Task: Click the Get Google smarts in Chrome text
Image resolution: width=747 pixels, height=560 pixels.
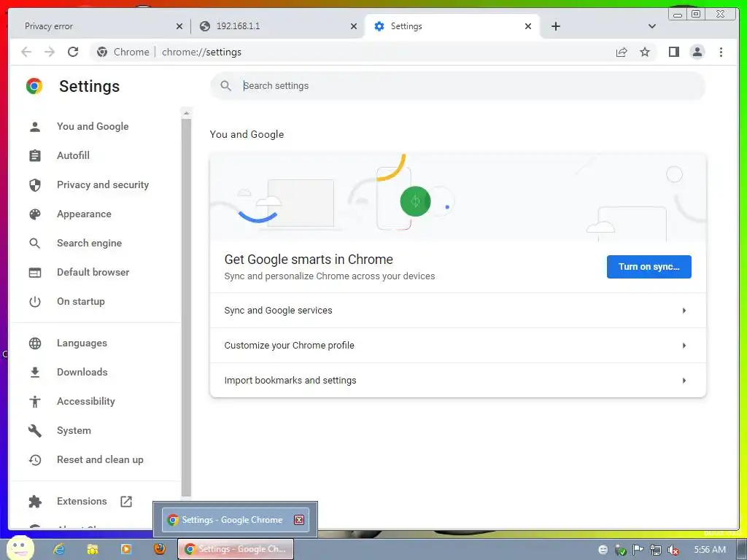Action: tap(309, 259)
